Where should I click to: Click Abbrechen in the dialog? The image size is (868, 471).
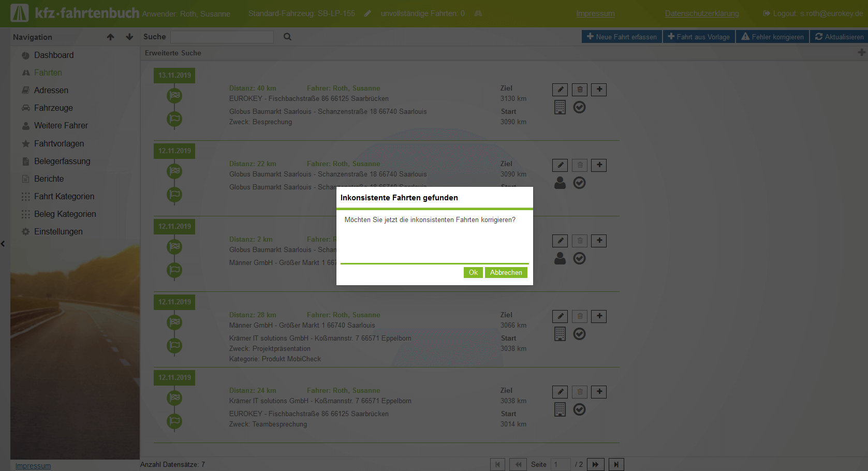[x=506, y=272]
